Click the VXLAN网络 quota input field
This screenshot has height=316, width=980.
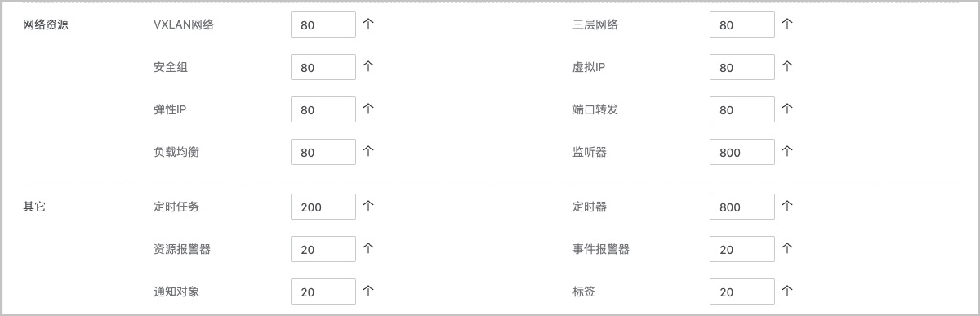point(323,24)
